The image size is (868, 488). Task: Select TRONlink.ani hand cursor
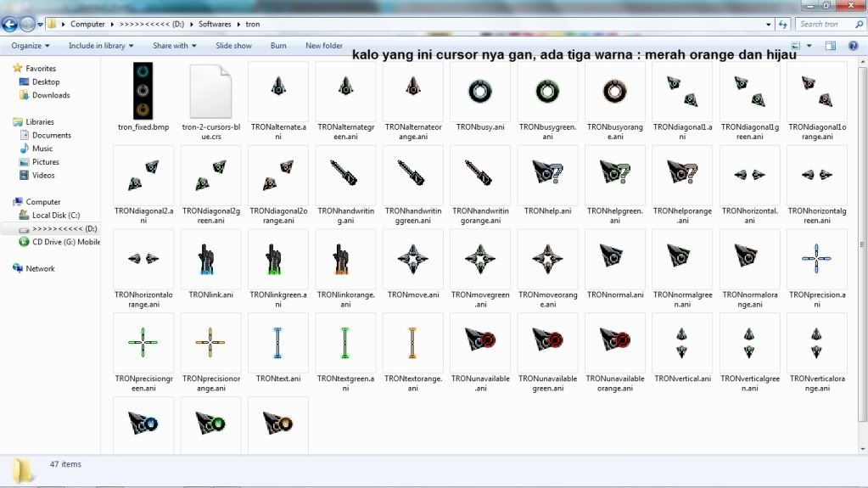pyautogui.click(x=210, y=259)
